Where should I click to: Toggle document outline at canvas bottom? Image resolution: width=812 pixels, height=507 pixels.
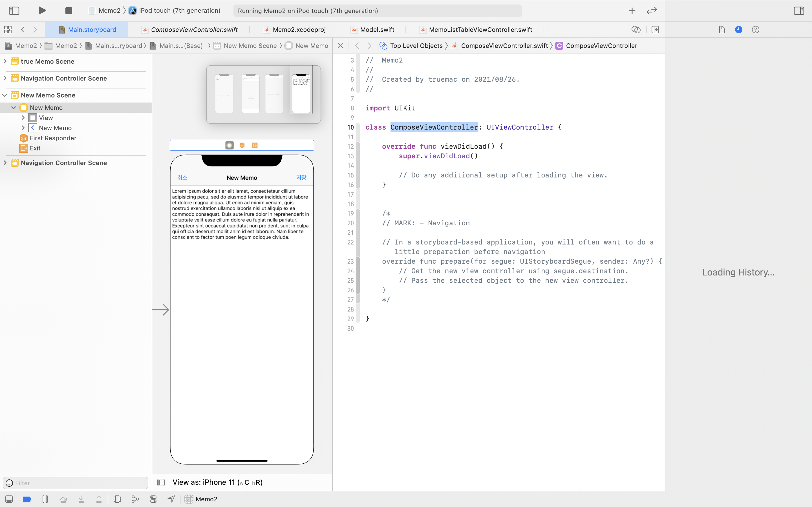coord(161,482)
